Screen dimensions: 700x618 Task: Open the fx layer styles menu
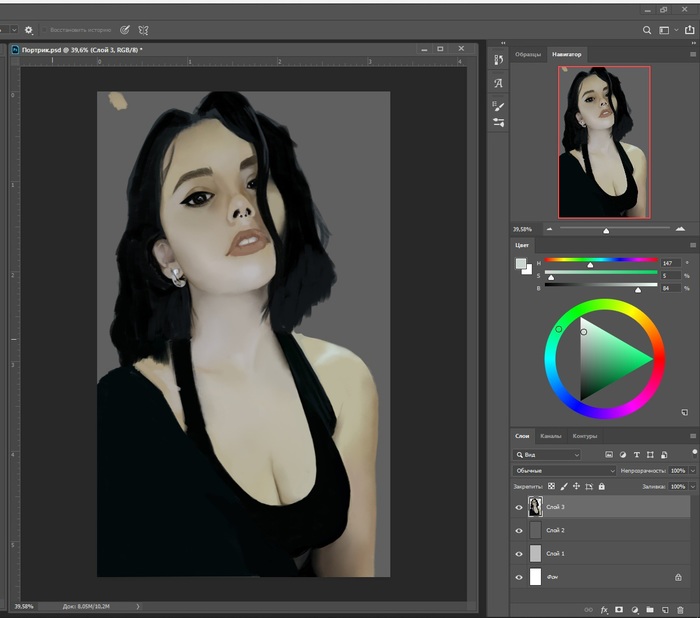click(x=604, y=609)
